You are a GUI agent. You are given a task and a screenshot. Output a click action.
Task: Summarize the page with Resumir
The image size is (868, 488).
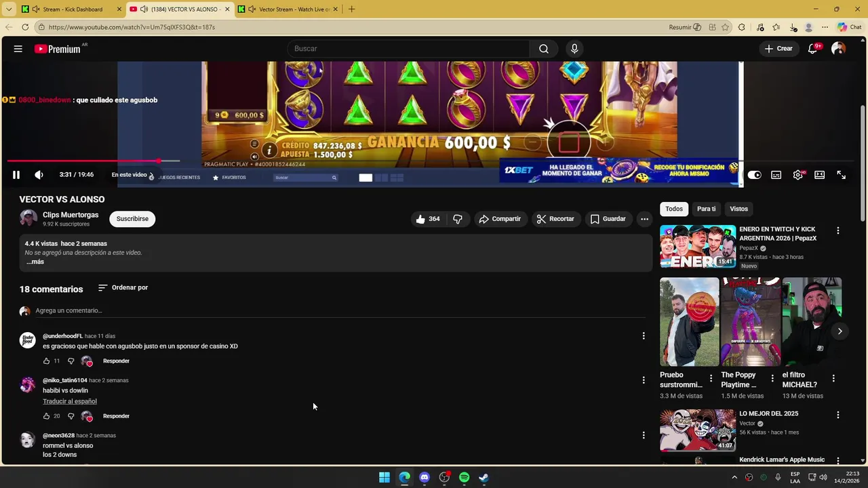coord(685,27)
